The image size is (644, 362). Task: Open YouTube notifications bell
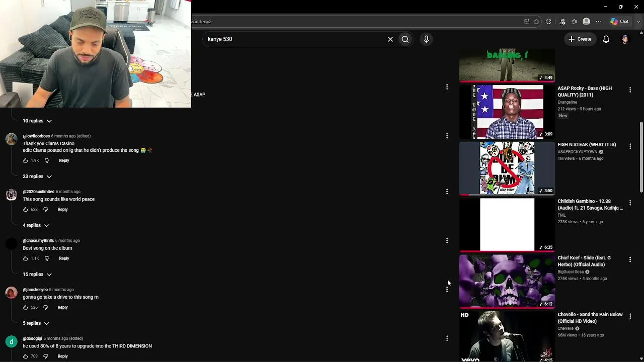coord(606,39)
